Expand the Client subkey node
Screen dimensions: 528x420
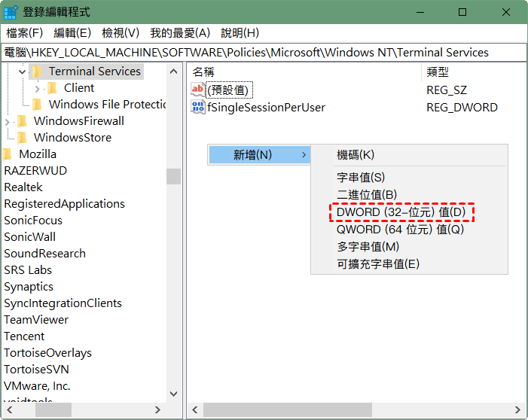37,89
